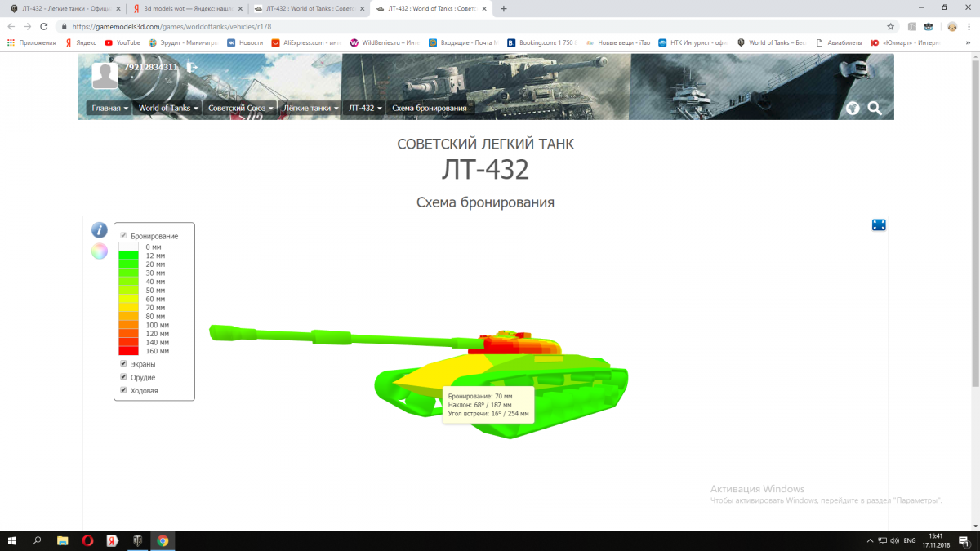Click the 0 мм white color swatch
Viewport: 980px width, 551px height.
[128, 247]
